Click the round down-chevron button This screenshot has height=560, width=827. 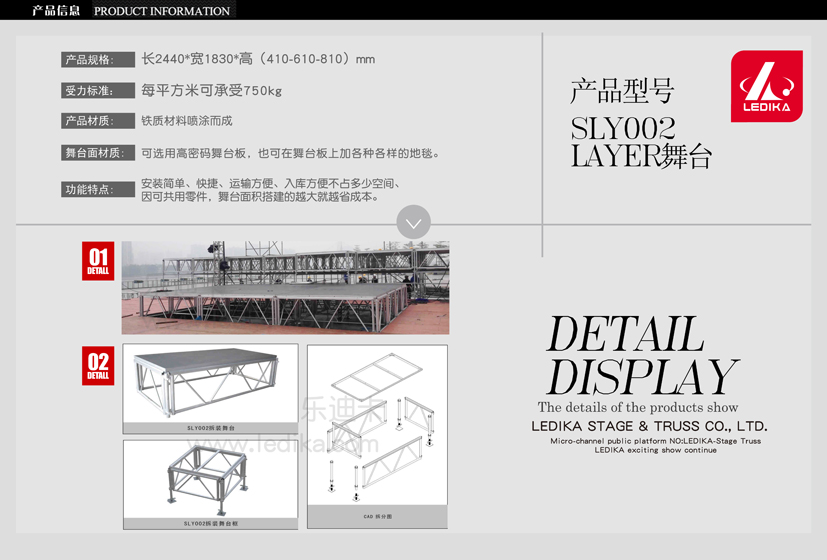(414, 222)
